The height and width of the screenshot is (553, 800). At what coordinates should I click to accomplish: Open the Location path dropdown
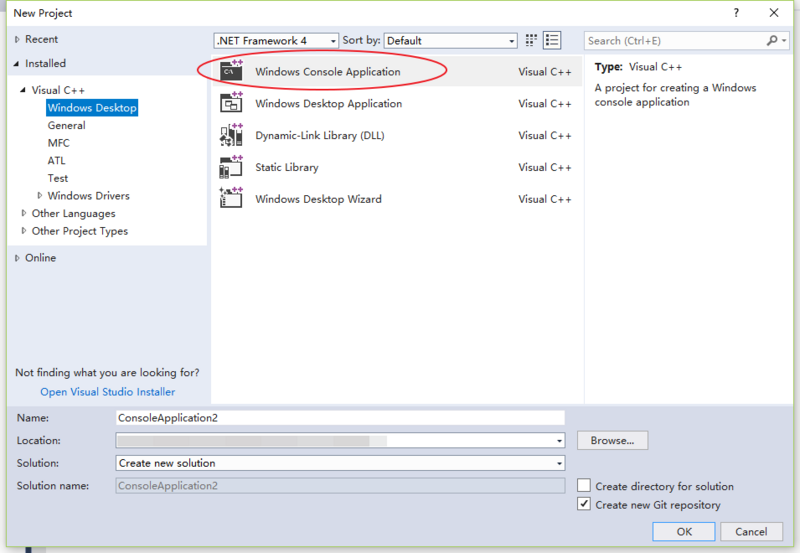pyautogui.click(x=560, y=440)
